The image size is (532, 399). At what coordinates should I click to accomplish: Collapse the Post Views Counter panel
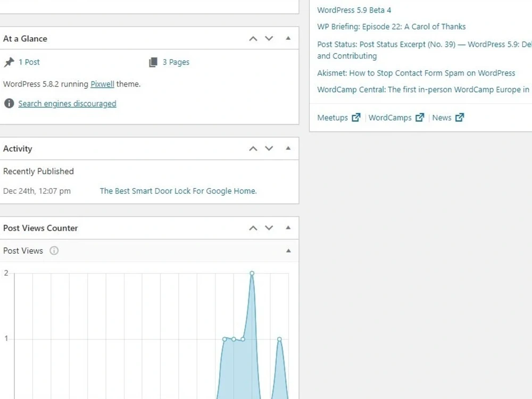(288, 227)
